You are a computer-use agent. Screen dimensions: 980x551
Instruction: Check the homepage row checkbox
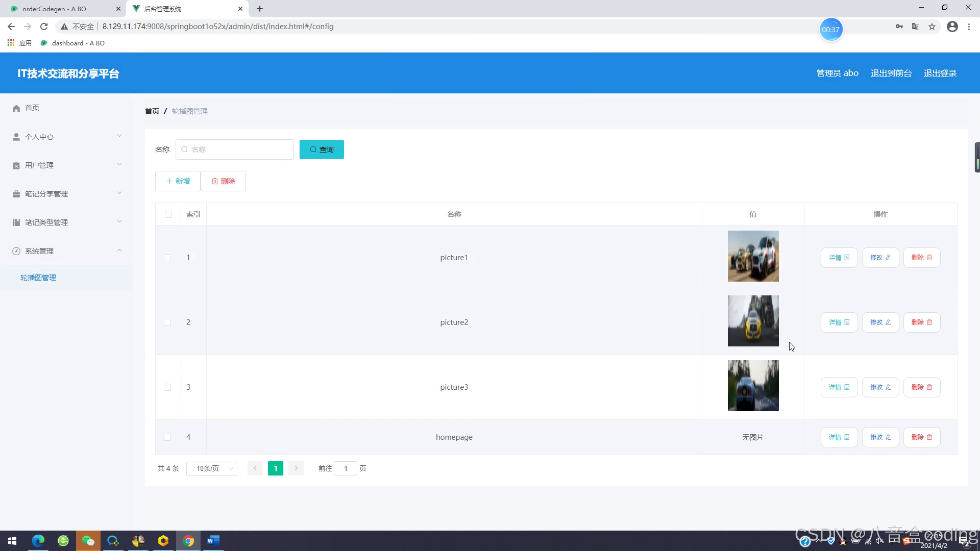coord(167,437)
